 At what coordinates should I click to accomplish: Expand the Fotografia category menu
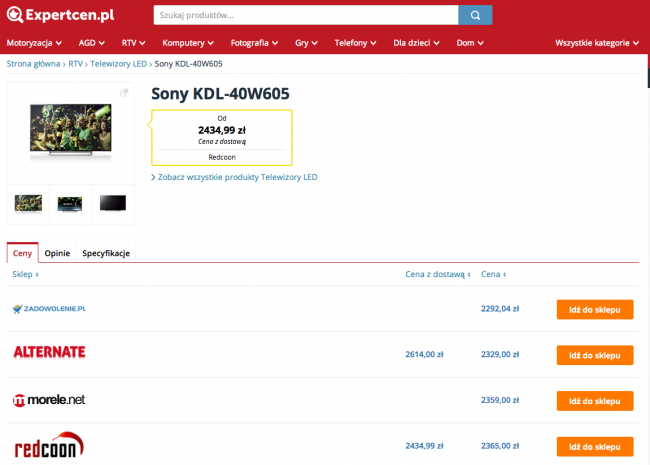[x=255, y=43]
